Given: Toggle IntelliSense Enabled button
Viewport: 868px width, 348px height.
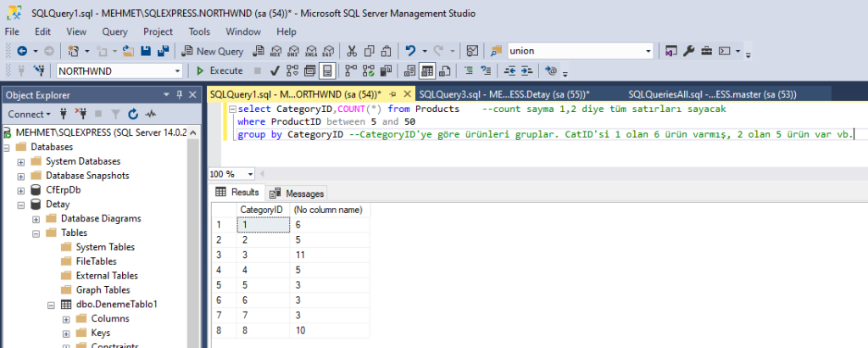Looking at the screenshot, I should pos(328,70).
